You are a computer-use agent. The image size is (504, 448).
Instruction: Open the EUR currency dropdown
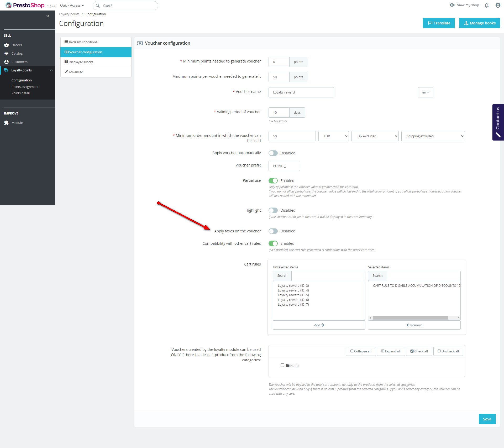[333, 136]
